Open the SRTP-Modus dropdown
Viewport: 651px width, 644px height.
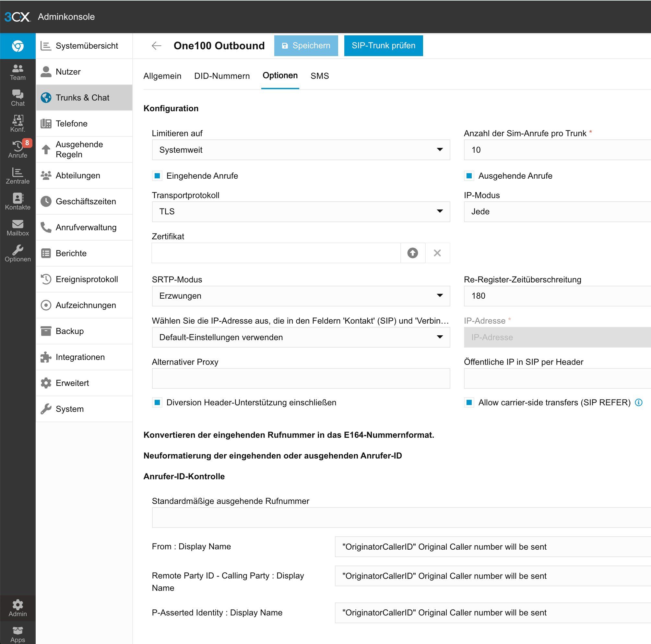(301, 296)
